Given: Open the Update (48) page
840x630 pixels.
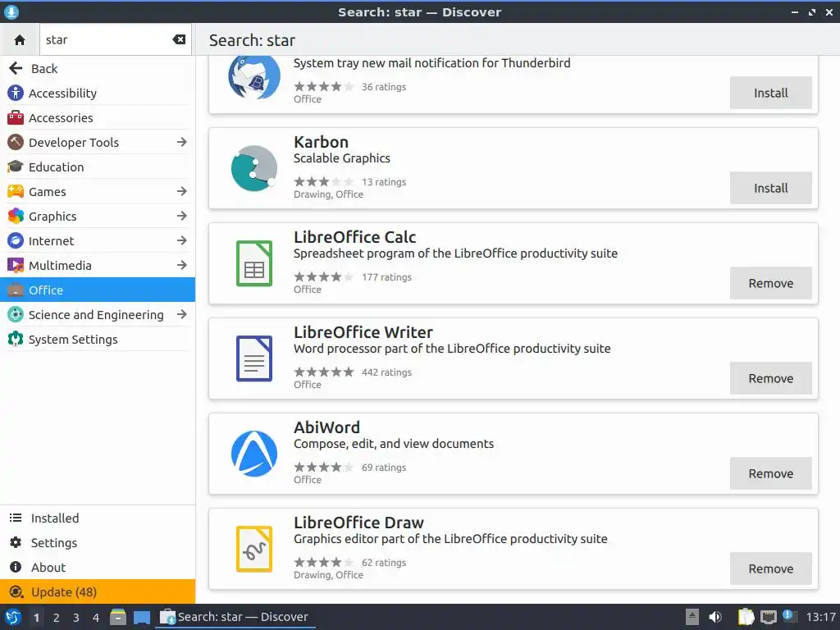Looking at the screenshot, I should 98,592.
